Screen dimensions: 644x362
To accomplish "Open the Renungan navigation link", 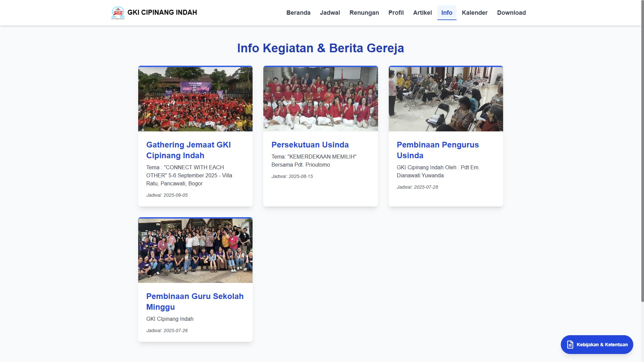I will (364, 13).
